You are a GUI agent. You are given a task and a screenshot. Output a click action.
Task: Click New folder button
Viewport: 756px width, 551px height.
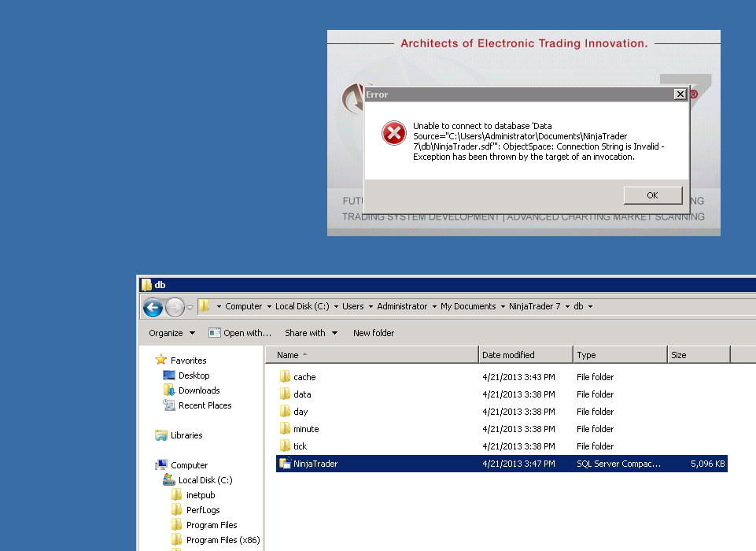click(x=374, y=333)
